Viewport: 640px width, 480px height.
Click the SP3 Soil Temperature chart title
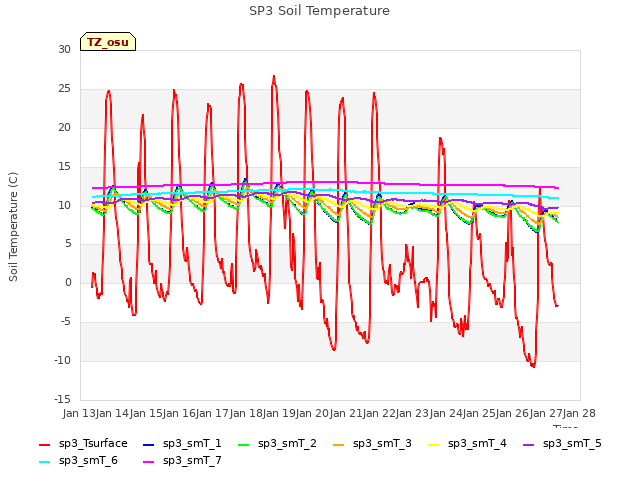point(319,11)
